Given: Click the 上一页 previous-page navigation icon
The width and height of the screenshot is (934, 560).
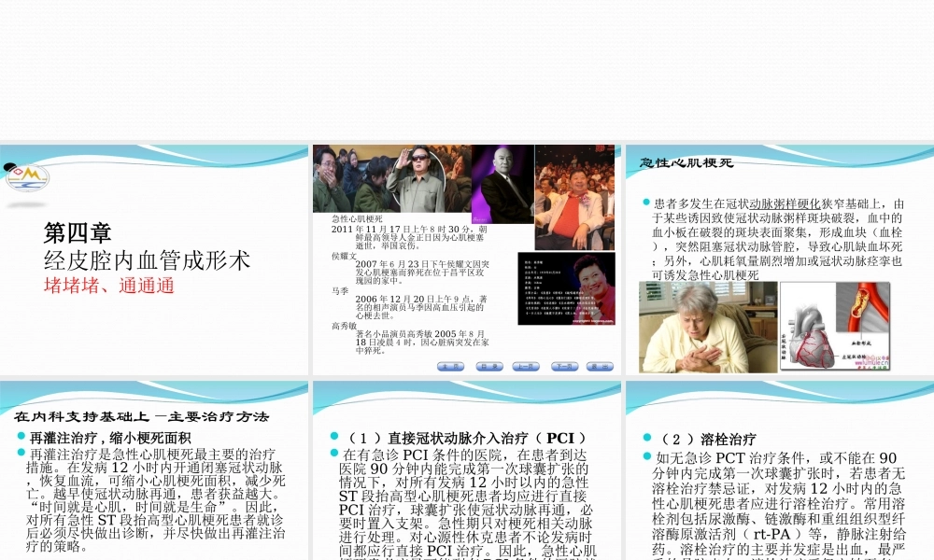Looking at the screenshot, I should [527, 364].
